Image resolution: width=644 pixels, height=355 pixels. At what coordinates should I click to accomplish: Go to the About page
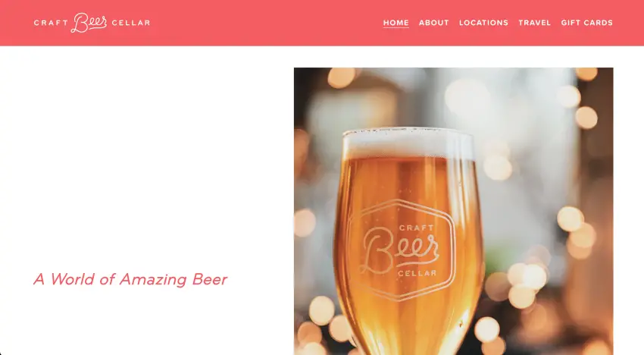tap(433, 23)
